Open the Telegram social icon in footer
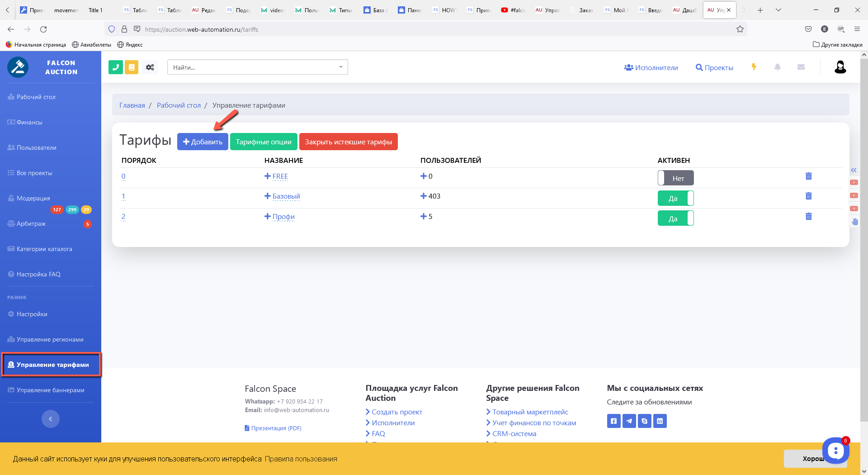 [629, 421]
